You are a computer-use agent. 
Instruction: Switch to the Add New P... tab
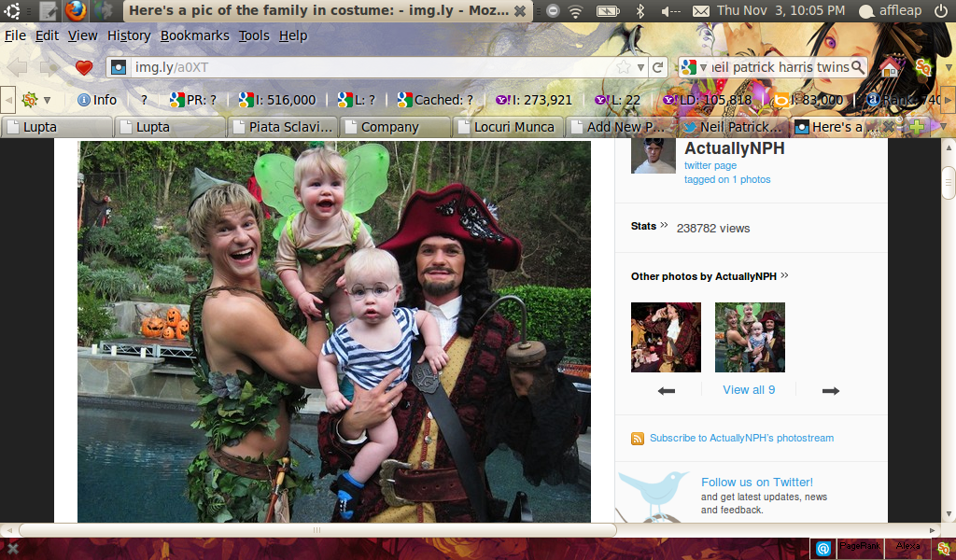[x=621, y=127]
